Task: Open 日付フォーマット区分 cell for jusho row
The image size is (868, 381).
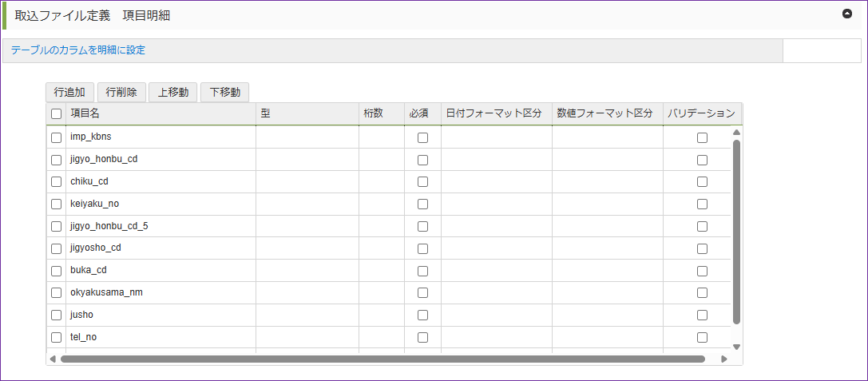Action: [496, 315]
